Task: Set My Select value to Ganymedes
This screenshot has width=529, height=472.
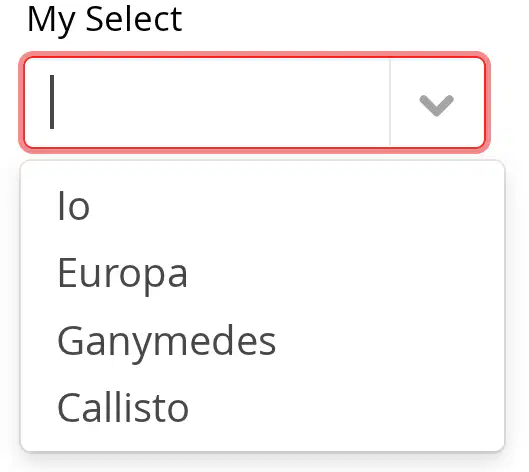Action: click(262, 340)
